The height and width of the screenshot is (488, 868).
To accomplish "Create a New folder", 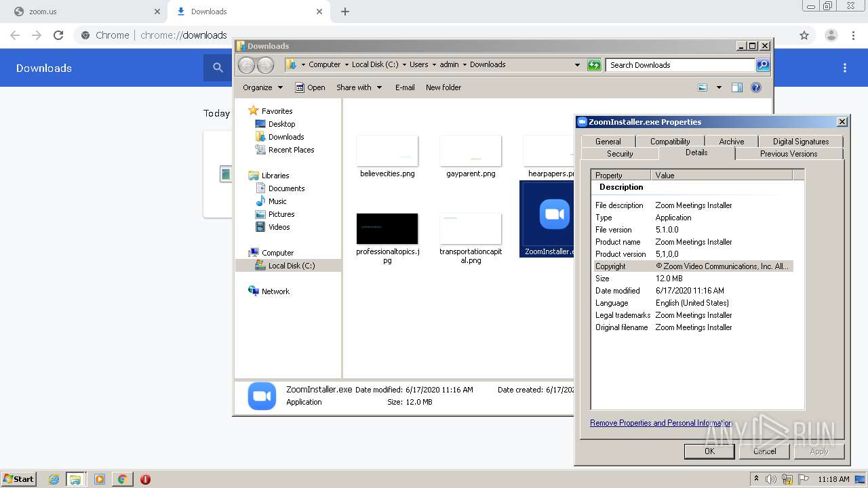I will pos(443,87).
